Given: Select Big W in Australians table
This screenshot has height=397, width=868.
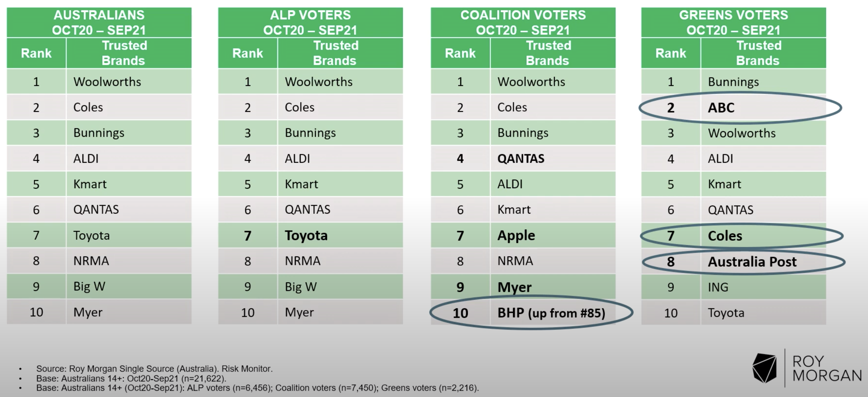Looking at the screenshot, I should [89, 287].
